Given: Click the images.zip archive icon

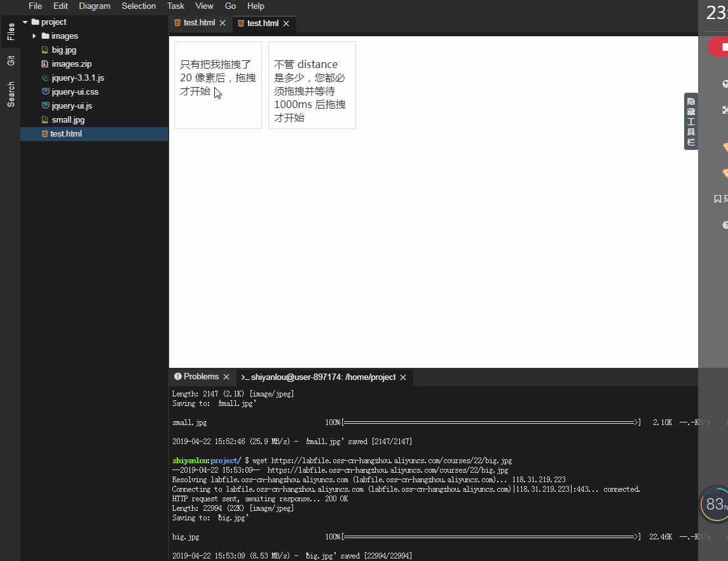Looking at the screenshot, I should [x=45, y=64].
